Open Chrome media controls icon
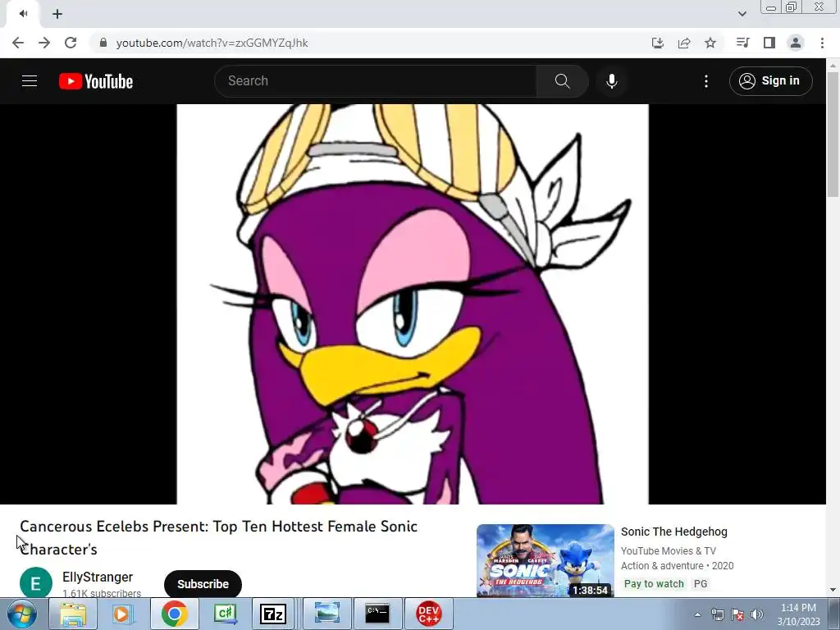Image resolution: width=840 pixels, height=630 pixels. [x=742, y=43]
